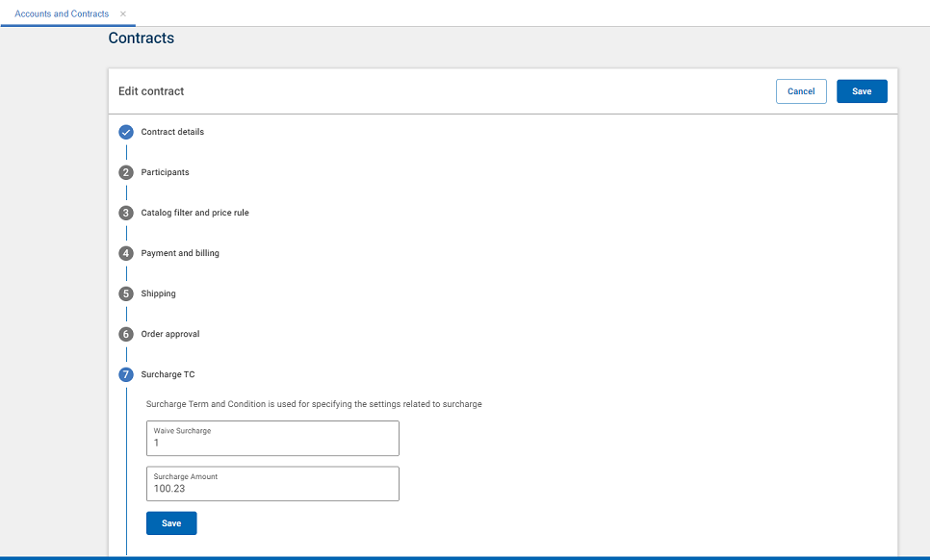Switch to Accounts and Contracts tab
Screen dimensions: 930x560
coord(62,13)
